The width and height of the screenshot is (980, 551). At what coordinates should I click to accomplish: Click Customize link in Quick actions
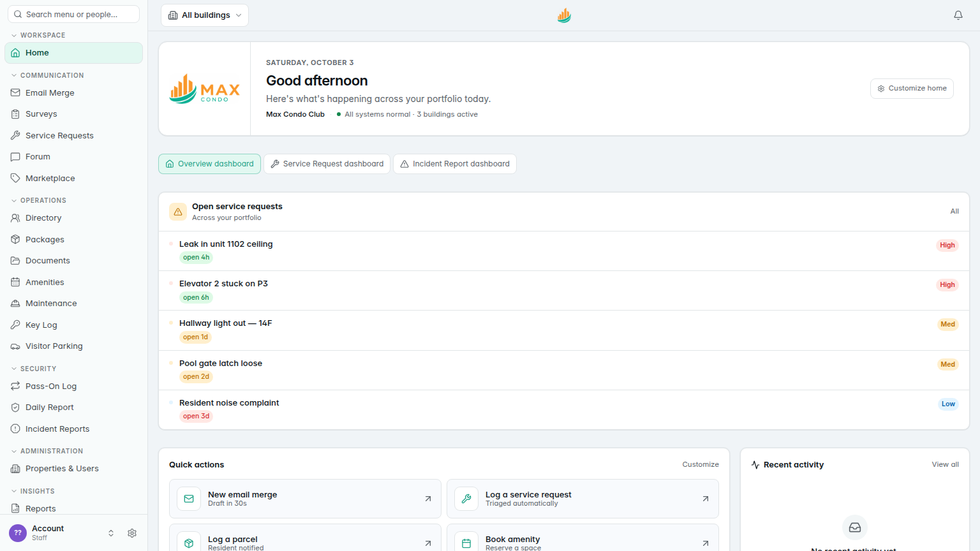pyautogui.click(x=701, y=464)
